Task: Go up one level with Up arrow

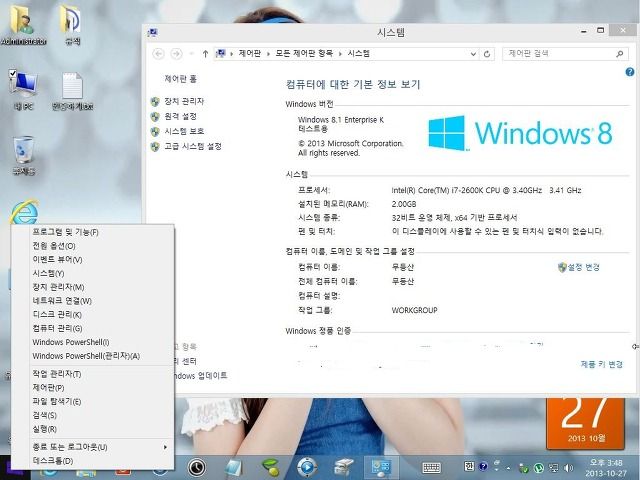Action: click(205, 53)
